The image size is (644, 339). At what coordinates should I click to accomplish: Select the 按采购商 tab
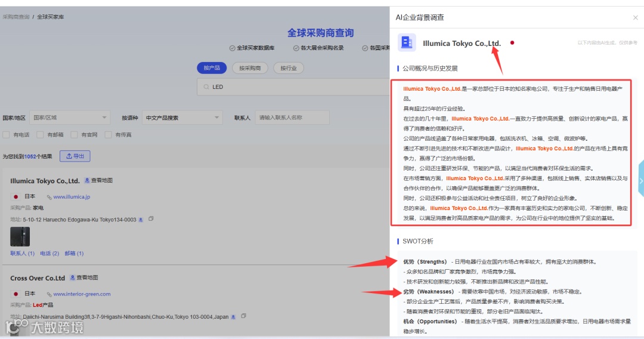[x=250, y=68]
